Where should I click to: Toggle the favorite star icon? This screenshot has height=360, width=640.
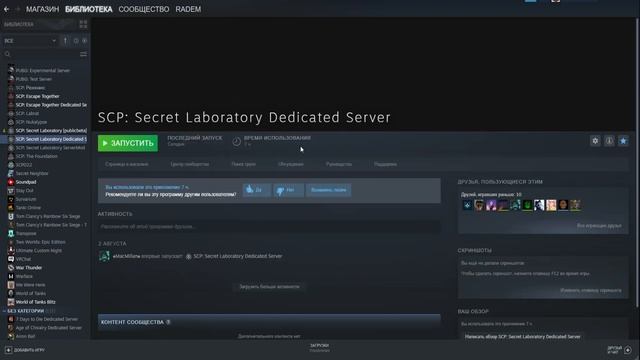(623, 141)
